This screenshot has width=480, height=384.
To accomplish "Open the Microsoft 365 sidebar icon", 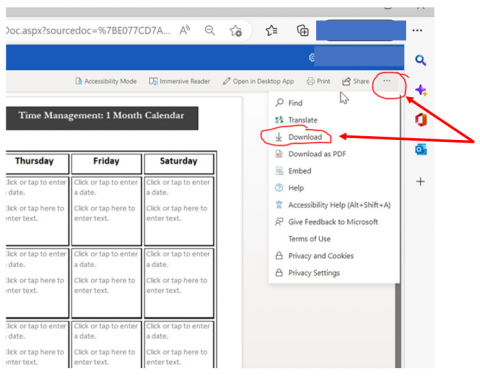I will click(421, 120).
